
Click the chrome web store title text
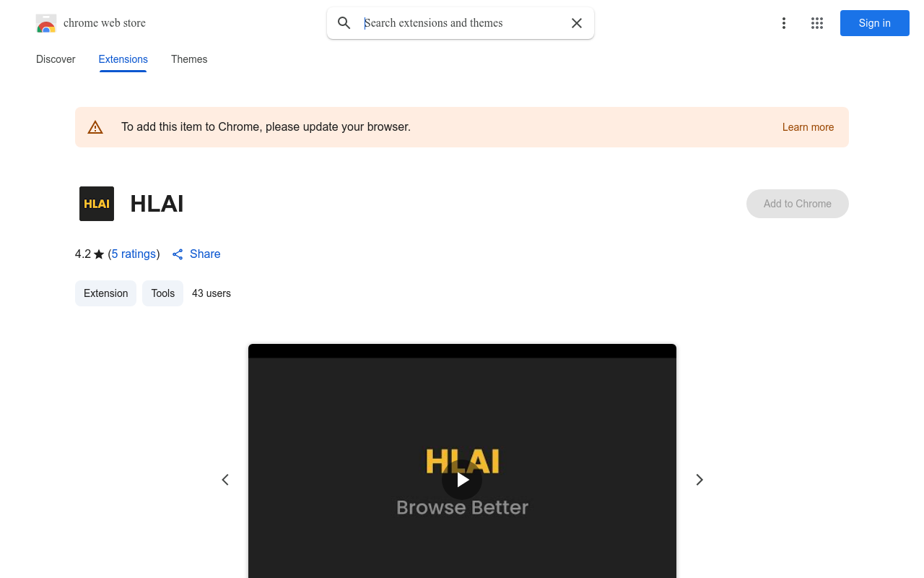point(105,23)
